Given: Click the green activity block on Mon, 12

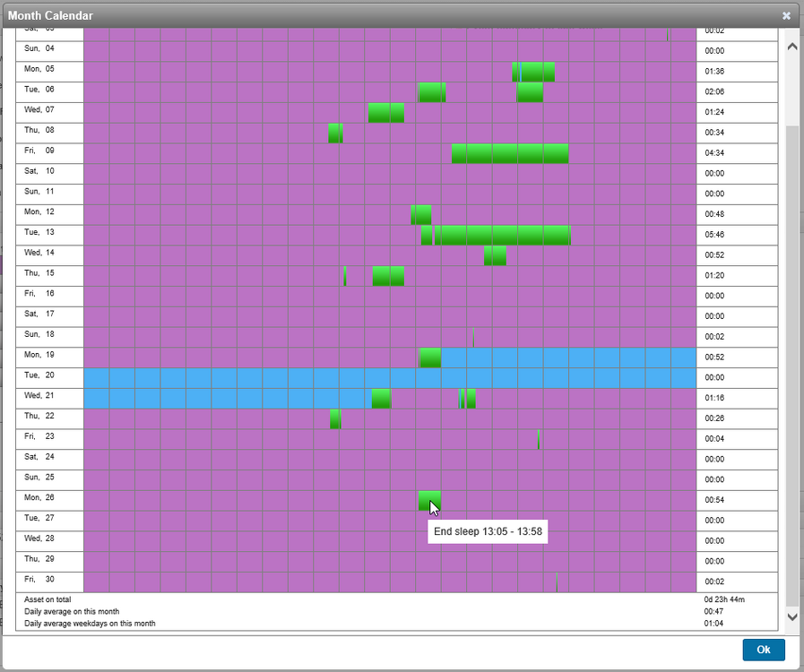Looking at the screenshot, I should click(x=421, y=215).
